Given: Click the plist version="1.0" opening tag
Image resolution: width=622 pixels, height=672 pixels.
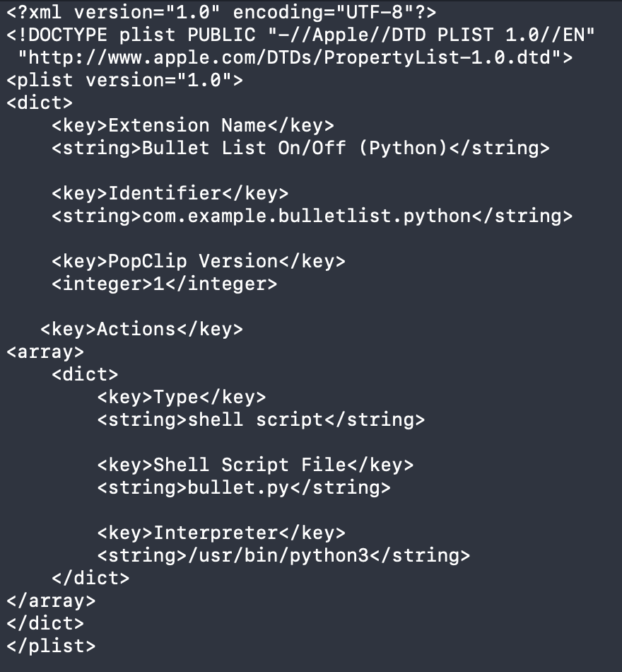Looking at the screenshot, I should (124, 80).
